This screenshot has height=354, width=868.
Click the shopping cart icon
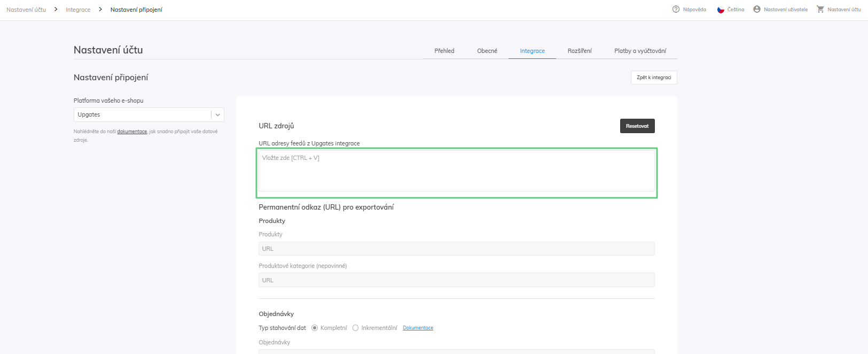(x=820, y=9)
